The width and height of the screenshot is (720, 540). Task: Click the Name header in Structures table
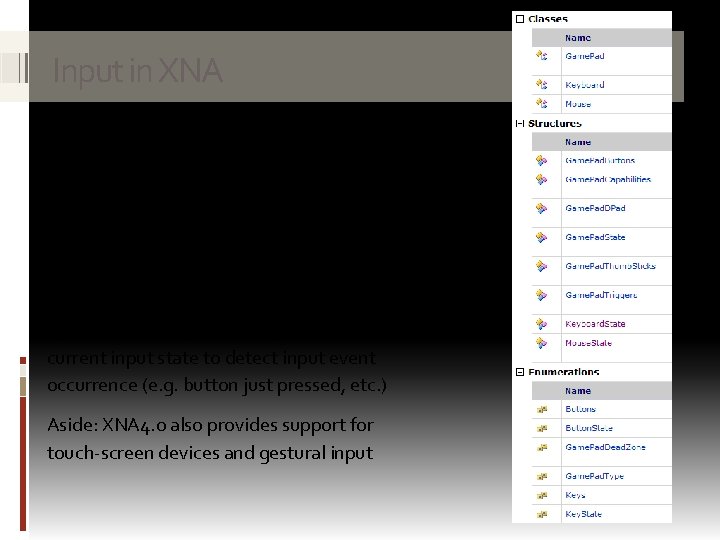(578, 142)
